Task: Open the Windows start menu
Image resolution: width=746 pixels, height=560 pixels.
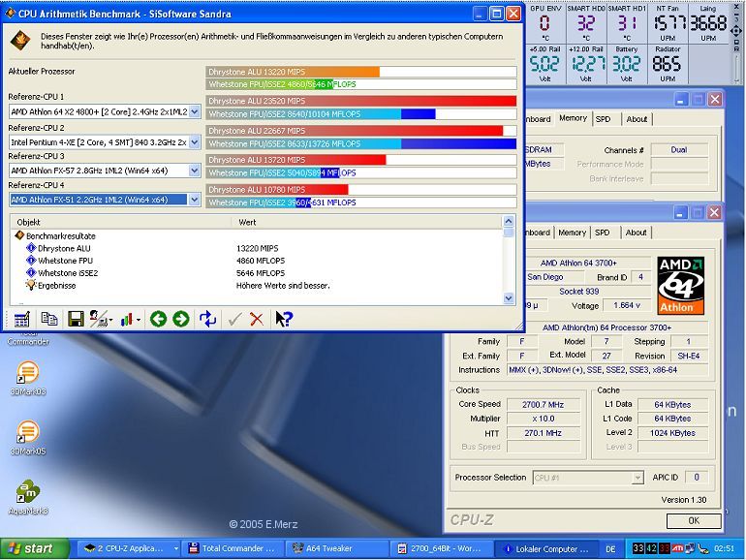Action: click(35, 548)
